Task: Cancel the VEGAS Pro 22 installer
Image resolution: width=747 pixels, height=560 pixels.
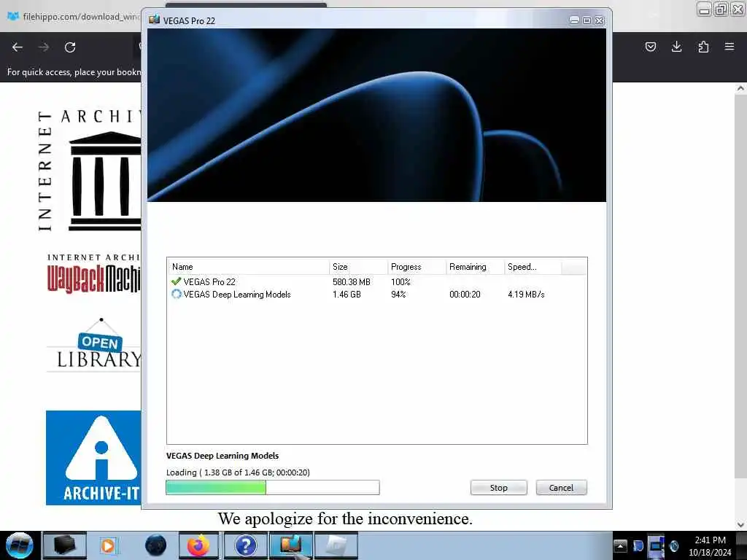Action: (561, 488)
